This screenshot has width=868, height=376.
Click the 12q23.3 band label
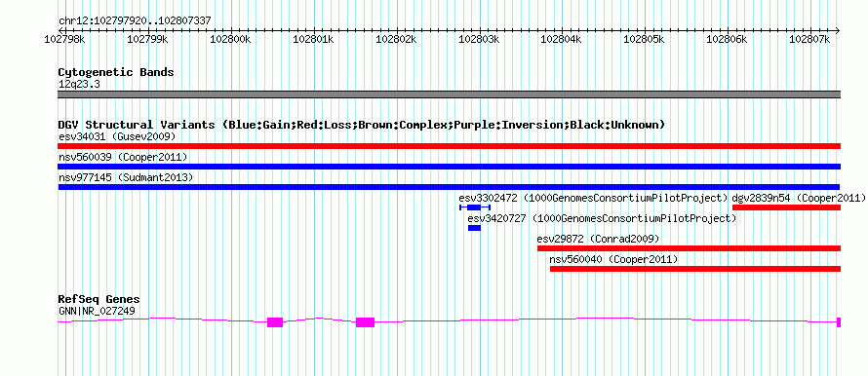[x=79, y=85]
